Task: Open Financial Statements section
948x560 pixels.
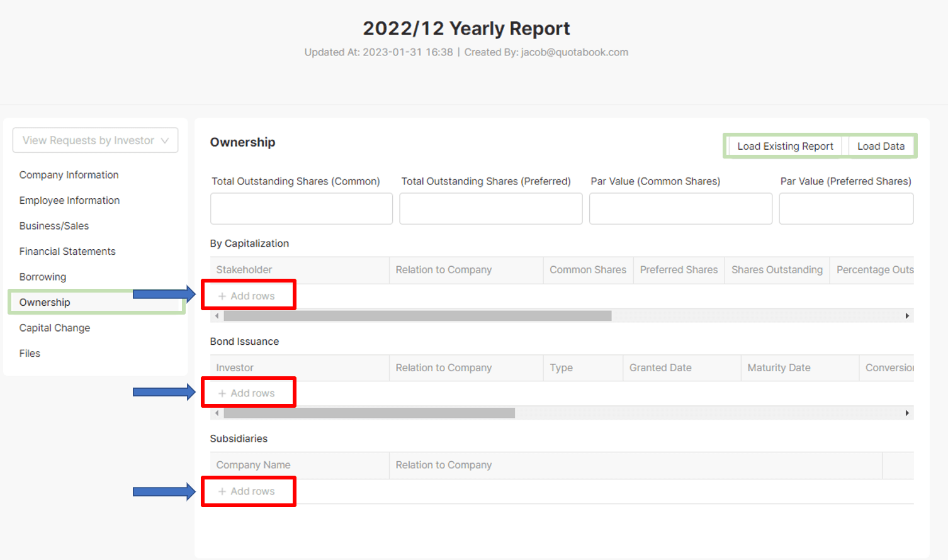Action: click(x=67, y=251)
